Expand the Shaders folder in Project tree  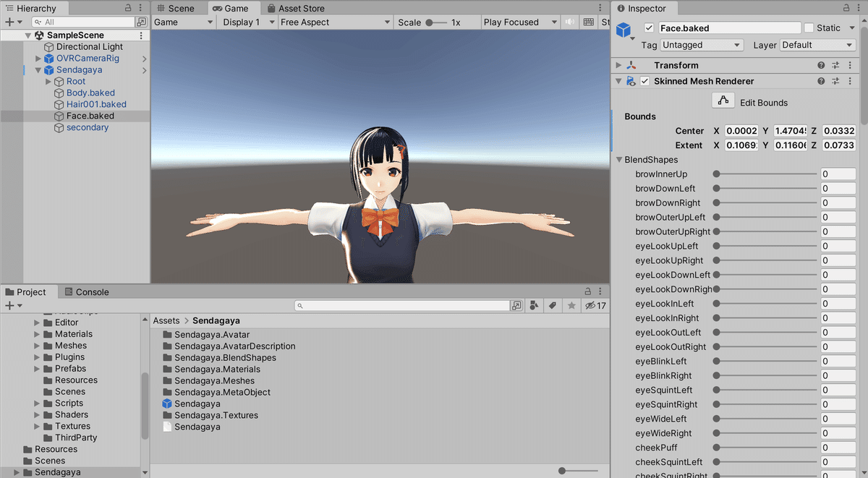(38, 414)
